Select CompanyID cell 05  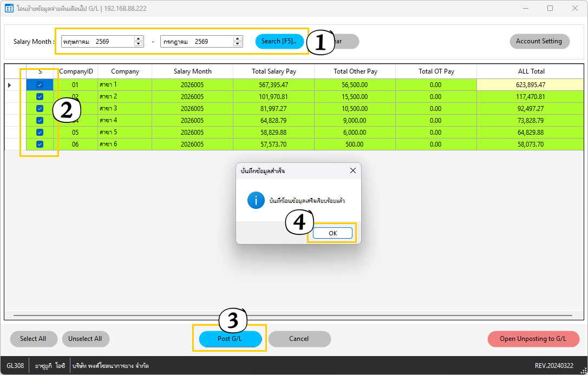[x=75, y=132]
